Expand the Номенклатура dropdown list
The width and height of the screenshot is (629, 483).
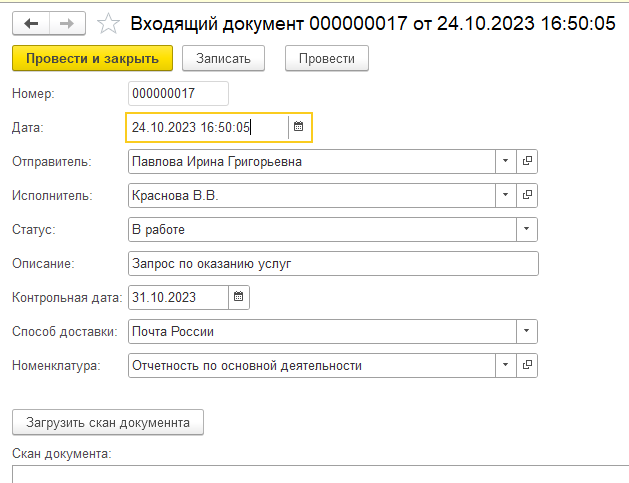pos(506,365)
